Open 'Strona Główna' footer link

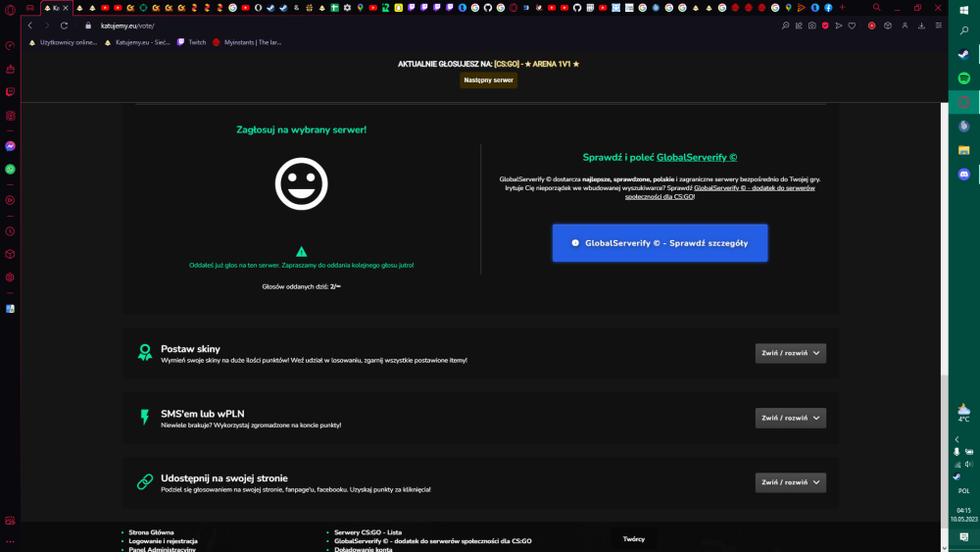(151, 532)
